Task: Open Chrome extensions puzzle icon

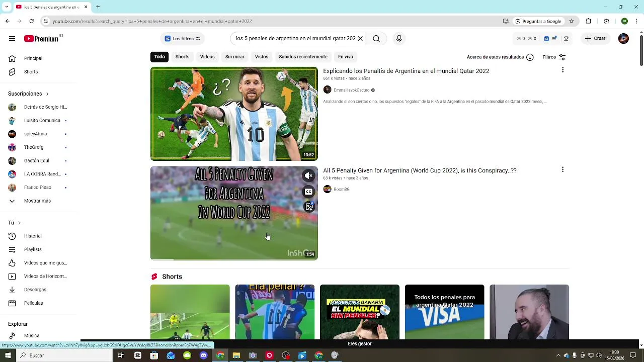Action: tap(589, 21)
